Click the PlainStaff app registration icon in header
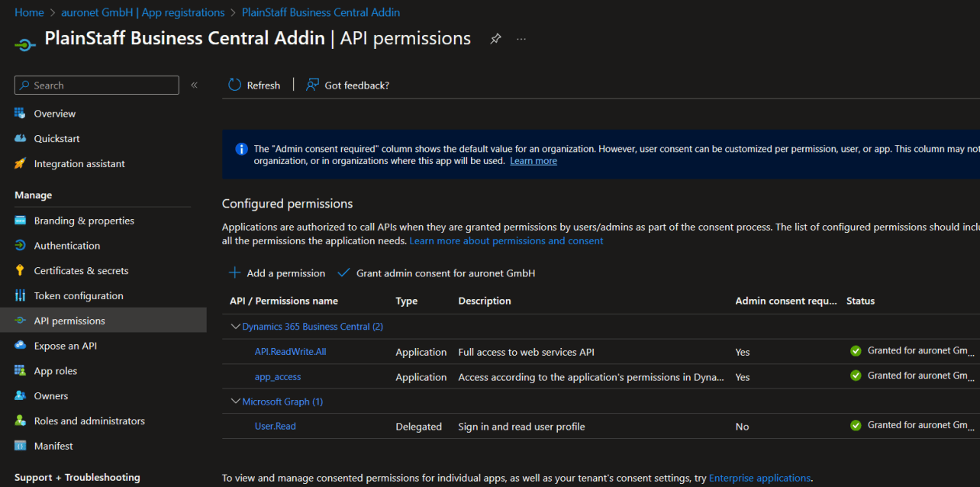Screen dimensions: 980x487 (25, 44)
